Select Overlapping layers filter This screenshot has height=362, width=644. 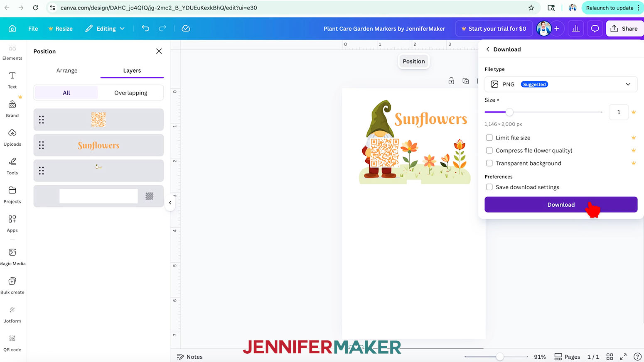click(131, 93)
